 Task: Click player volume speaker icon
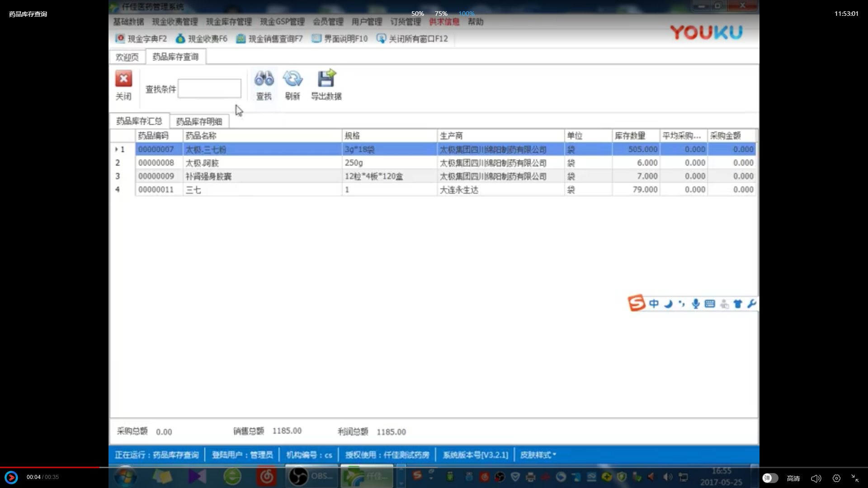(816, 478)
